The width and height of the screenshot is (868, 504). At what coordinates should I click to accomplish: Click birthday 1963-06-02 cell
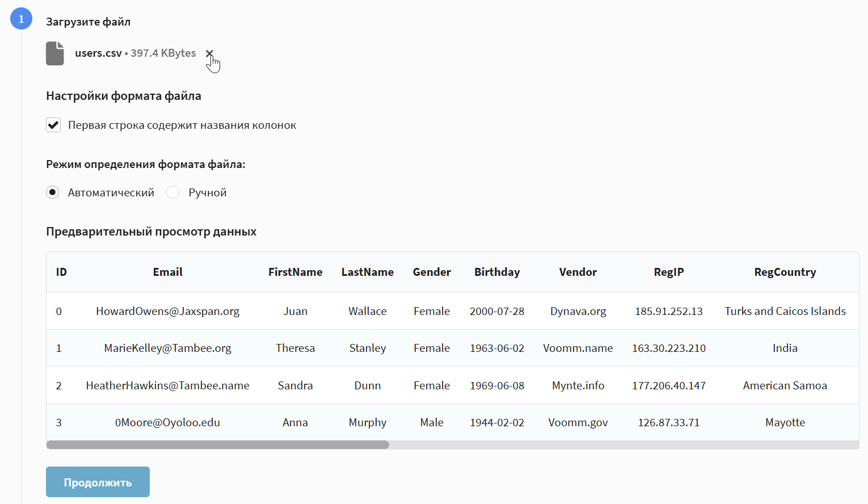497,348
